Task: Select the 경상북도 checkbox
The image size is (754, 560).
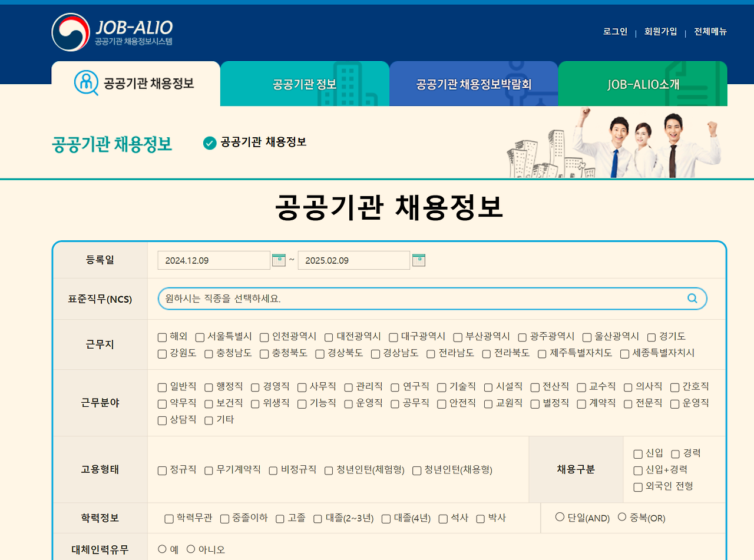Action: click(x=320, y=354)
